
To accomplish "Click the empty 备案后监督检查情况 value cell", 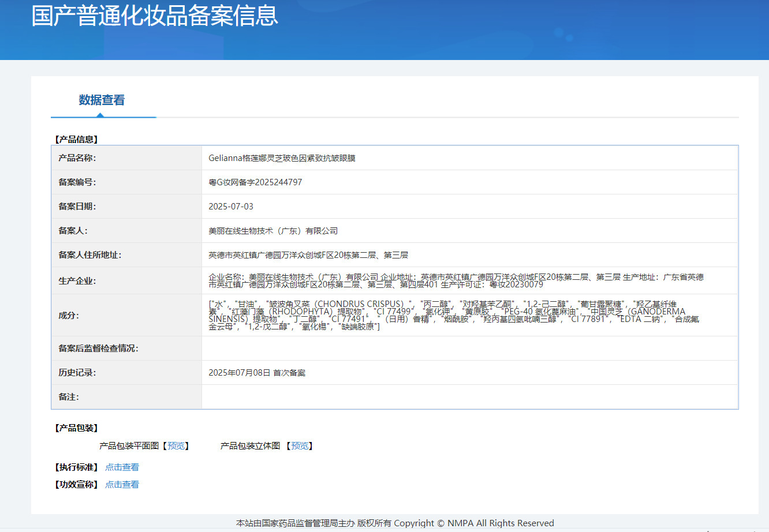I will point(470,349).
